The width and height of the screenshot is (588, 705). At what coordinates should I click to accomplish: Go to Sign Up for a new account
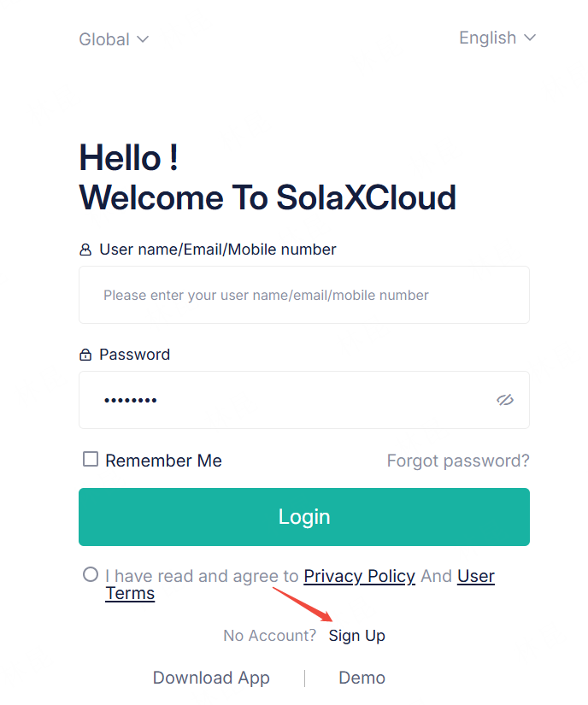[357, 636]
